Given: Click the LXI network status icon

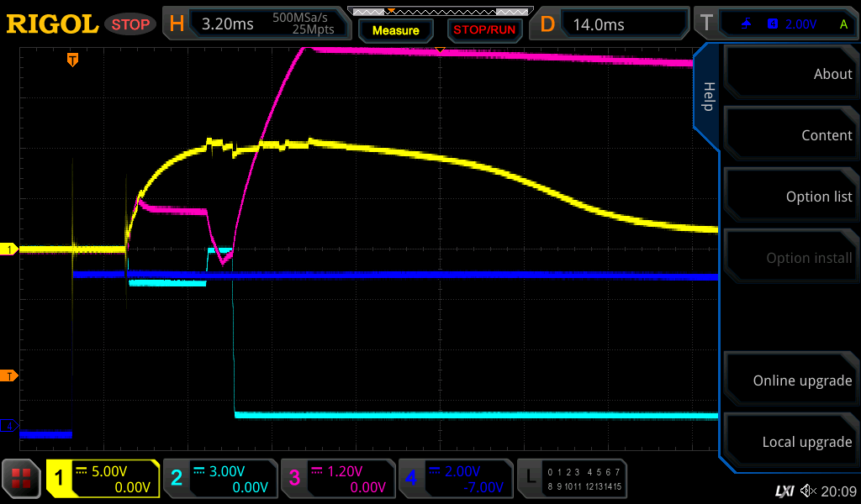Looking at the screenshot, I should (784, 491).
